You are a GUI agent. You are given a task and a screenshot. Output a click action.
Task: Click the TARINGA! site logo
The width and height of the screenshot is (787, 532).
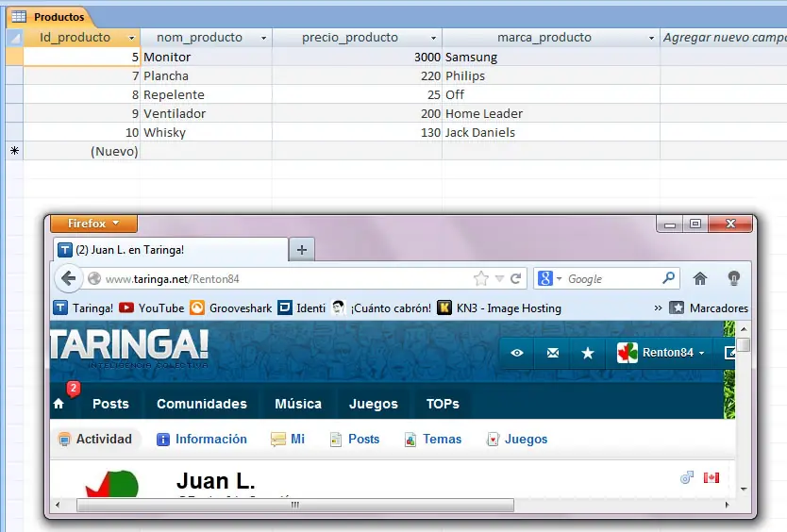click(129, 346)
